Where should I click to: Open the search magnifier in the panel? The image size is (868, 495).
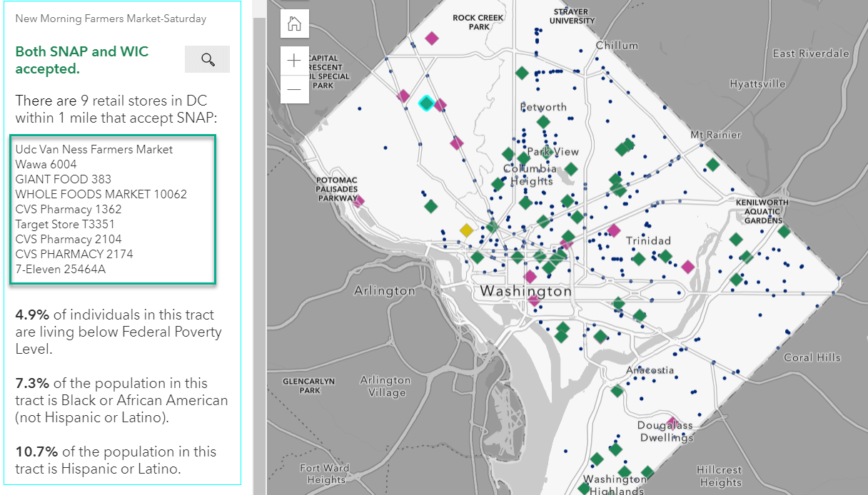(x=206, y=58)
